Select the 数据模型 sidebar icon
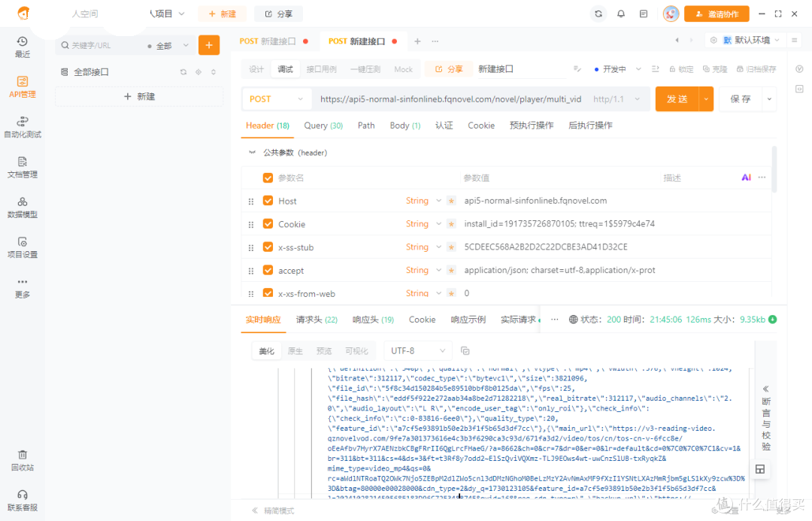 click(x=22, y=207)
